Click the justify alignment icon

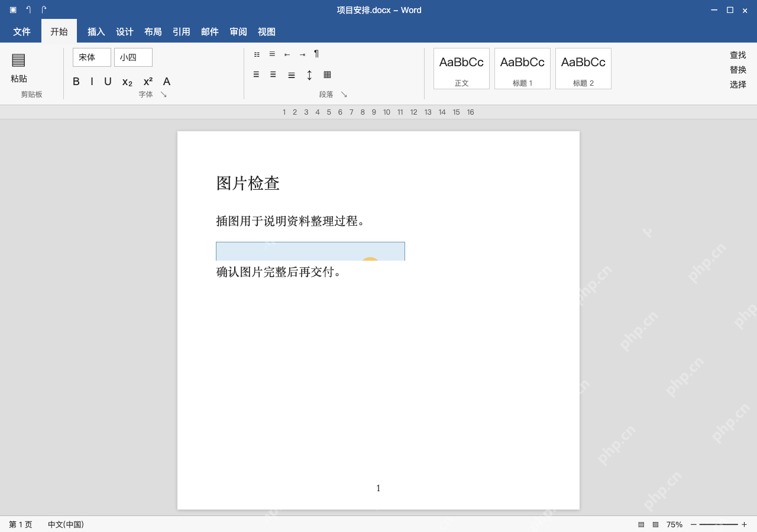tap(292, 75)
